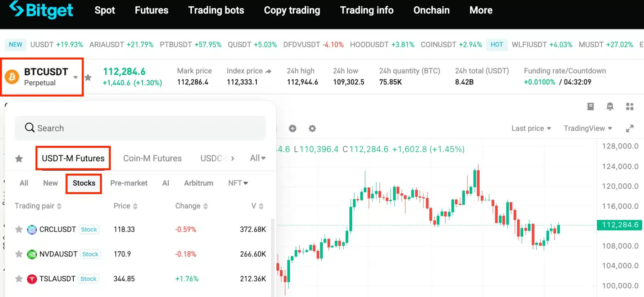Image resolution: width=644 pixels, height=297 pixels.
Task: Click the Tesla icon for TSLAUSDT
Action: pos(32,279)
